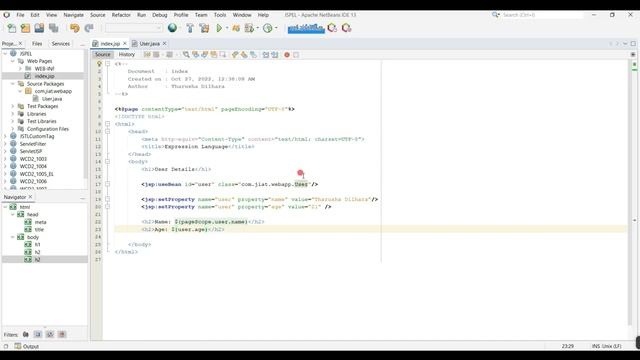Select the h1 node in Navigator
Image resolution: width=640 pixels, height=360 pixels.
coord(37,244)
